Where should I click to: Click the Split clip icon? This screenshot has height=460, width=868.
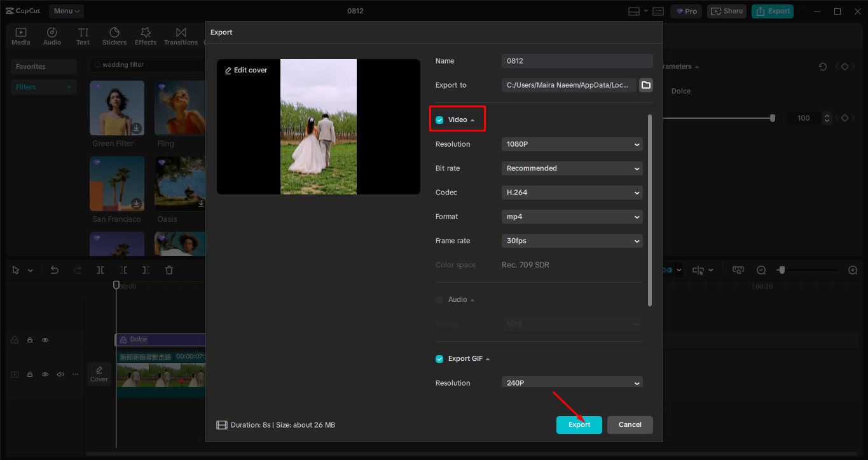pos(100,269)
